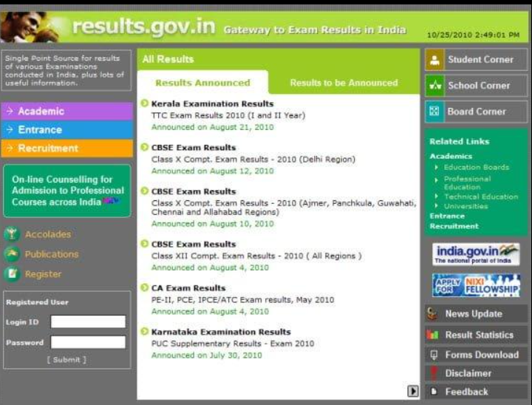Open Kerala Examination Results link
The width and height of the screenshot is (532, 405).
coord(212,104)
